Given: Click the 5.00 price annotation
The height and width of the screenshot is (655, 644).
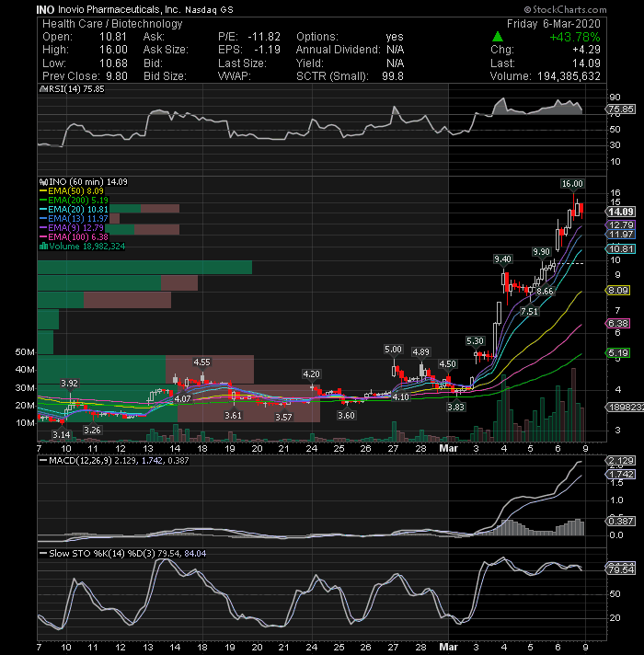Looking at the screenshot, I should tap(393, 350).
